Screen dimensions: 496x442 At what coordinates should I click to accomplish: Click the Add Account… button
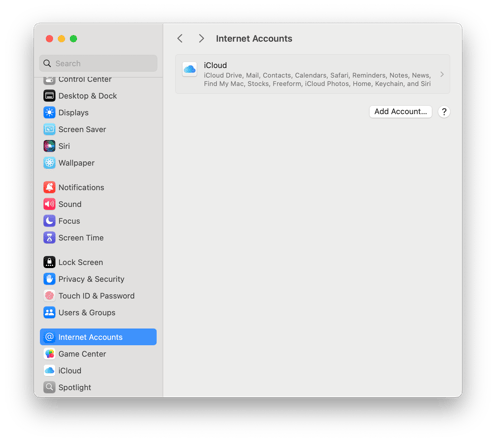[x=400, y=112]
